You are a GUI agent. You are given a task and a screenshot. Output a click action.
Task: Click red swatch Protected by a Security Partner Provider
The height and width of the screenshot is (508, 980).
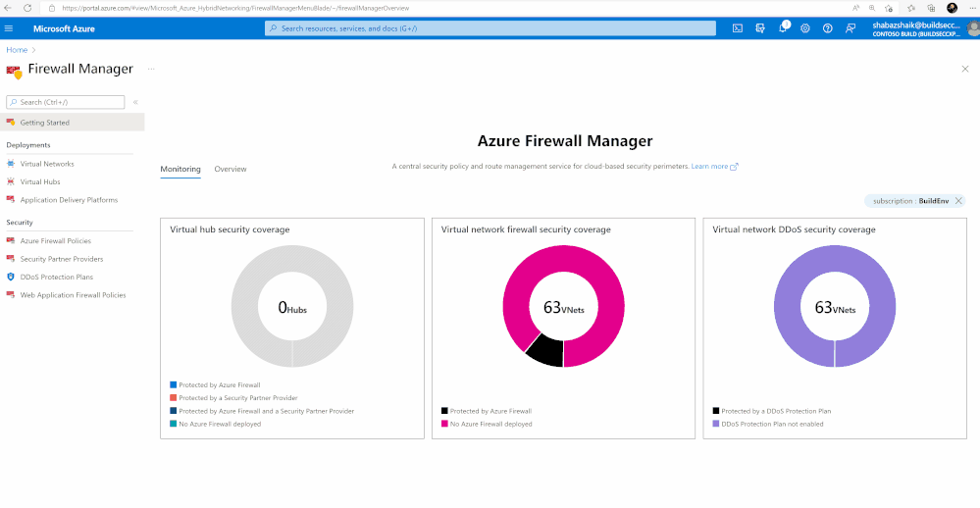tap(173, 397)
